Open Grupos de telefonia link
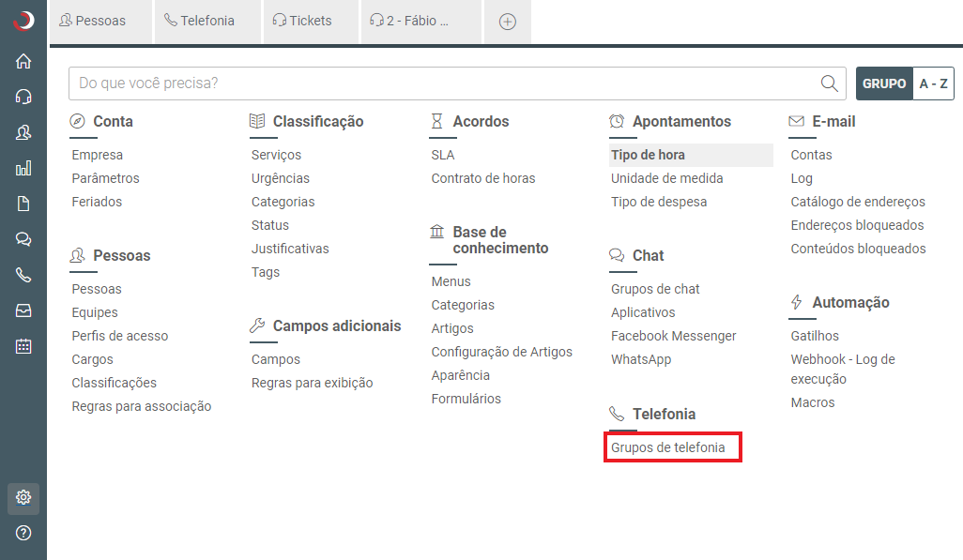This screenshot has width=963, height=560. [x=668, y=447]
